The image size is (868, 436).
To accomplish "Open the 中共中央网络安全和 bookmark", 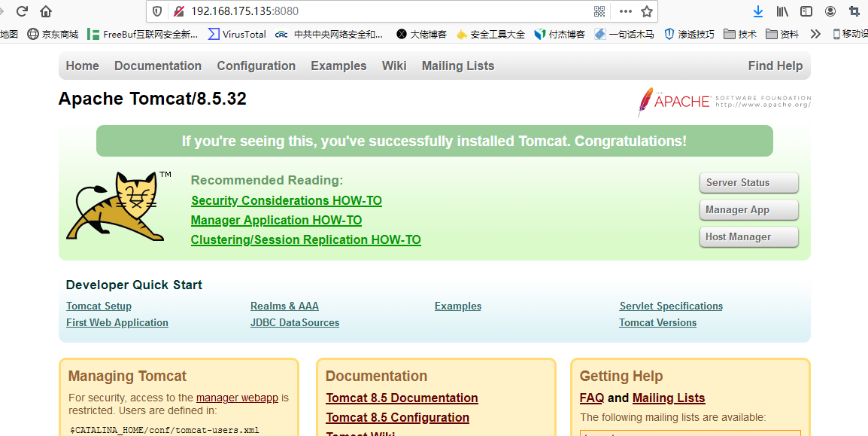I will pos(329,35).
